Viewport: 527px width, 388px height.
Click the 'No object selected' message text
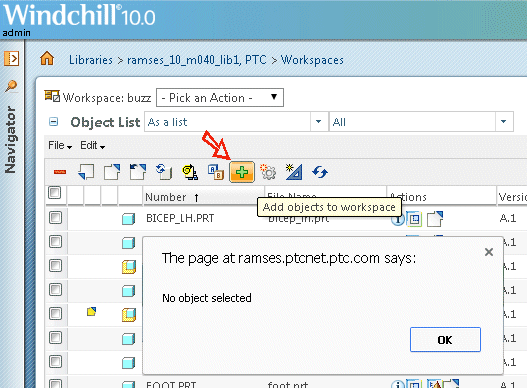(x=207, y=298)
